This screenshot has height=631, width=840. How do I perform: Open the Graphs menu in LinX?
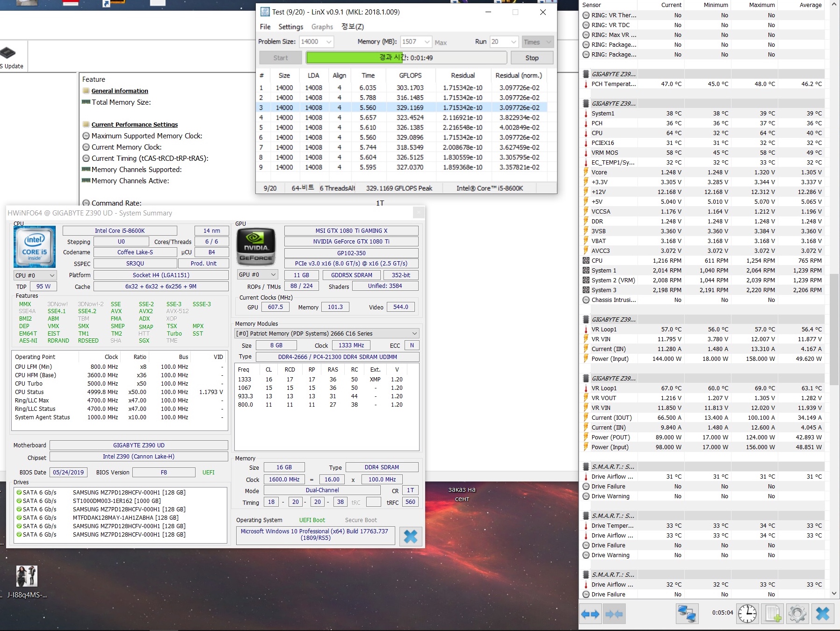click(322, 27)
